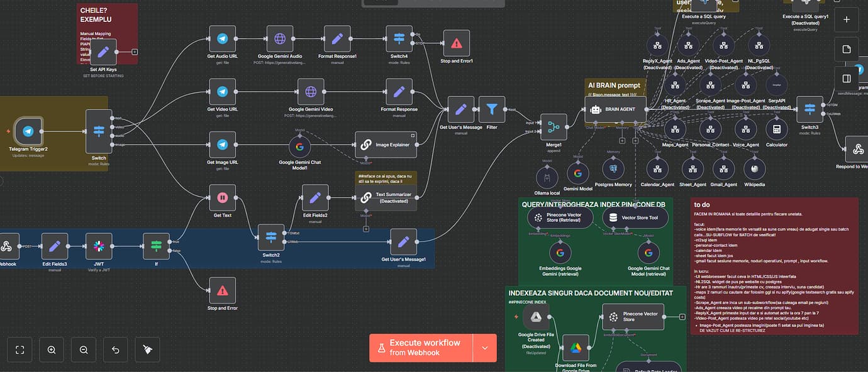Click the Merge1 append node

click(553, 127)
